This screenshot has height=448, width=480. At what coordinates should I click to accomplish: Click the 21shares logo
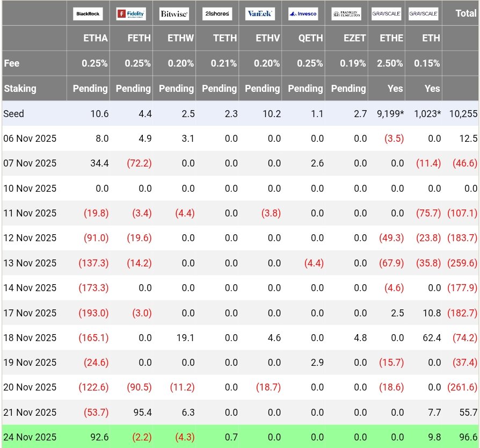[x=217, y=14]
